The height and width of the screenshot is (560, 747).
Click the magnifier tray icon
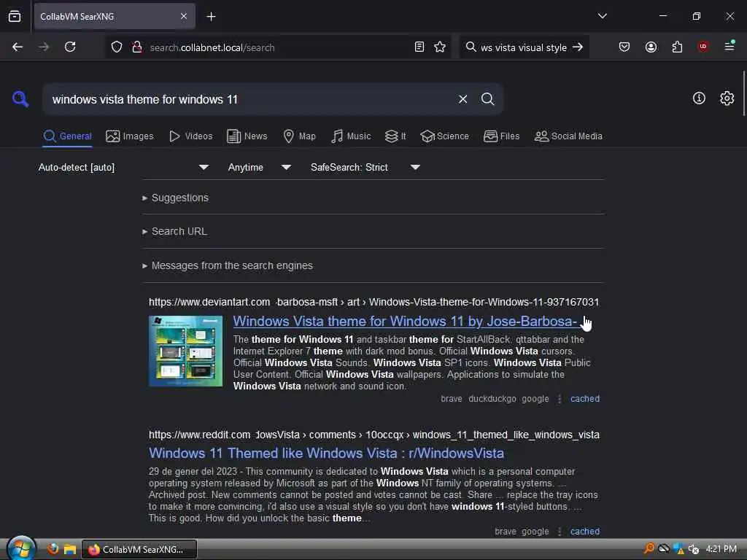coord(649,549)
